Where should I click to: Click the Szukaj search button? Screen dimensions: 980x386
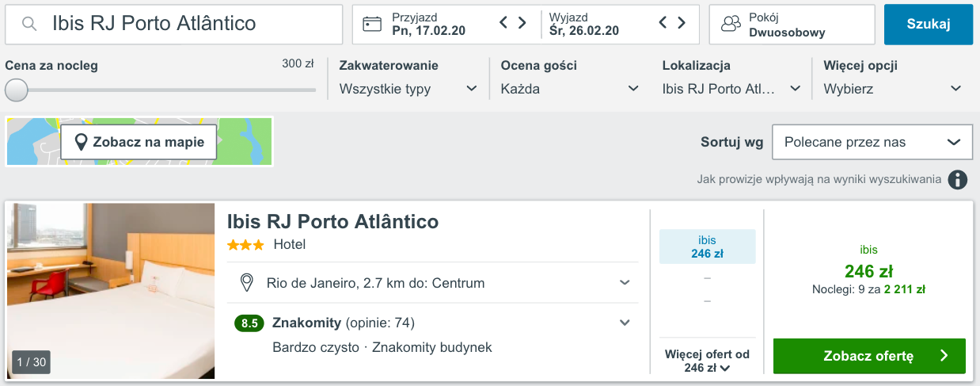coord(929,24)
